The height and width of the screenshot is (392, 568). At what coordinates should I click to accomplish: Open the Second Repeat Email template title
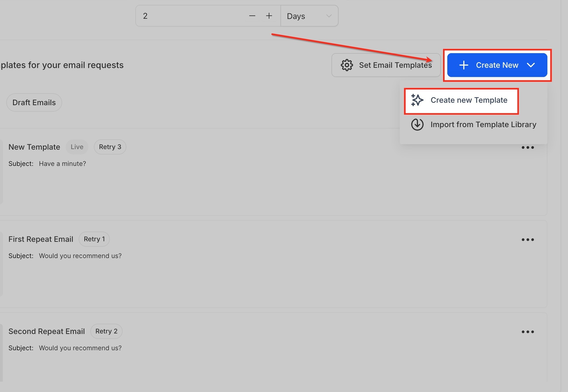pyautogui.click(x=47, y=331)
